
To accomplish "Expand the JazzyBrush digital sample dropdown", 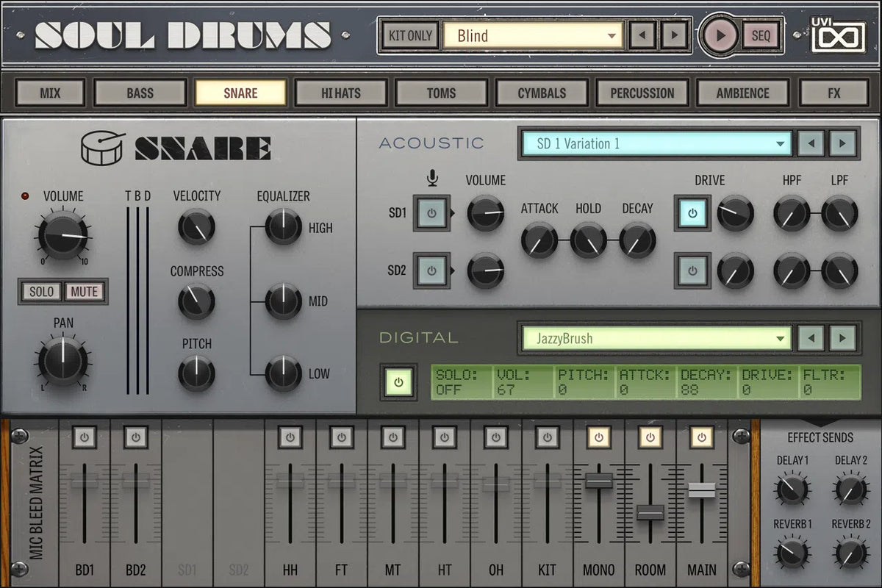I will [x=656, y=338].
